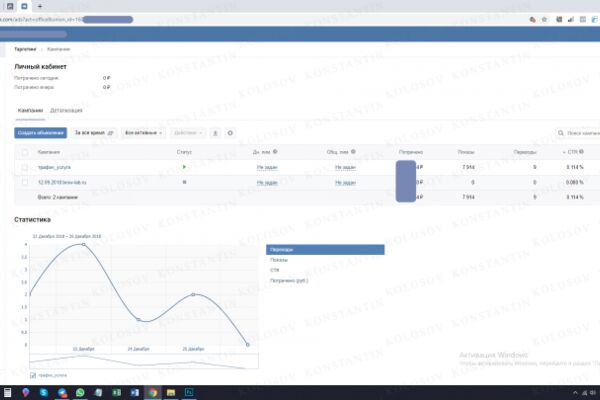Click the 'Статус' column header
The width and height of the screenshot is (600, 400).
tap(184, 152)
